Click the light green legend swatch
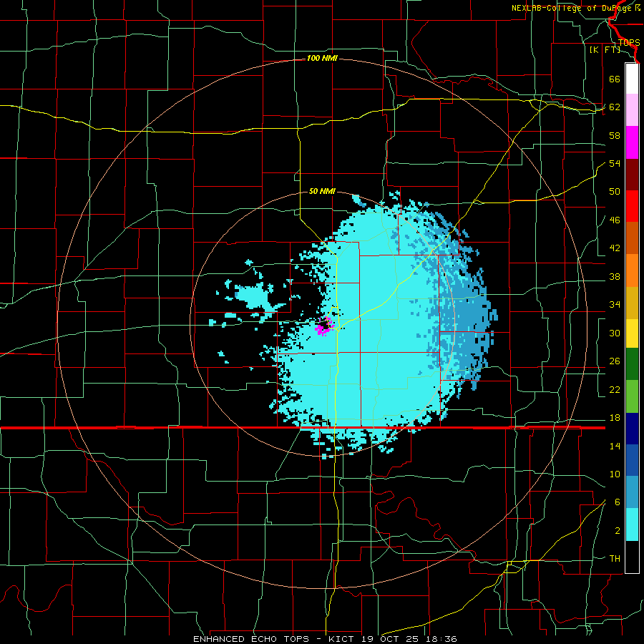 [632, 396]
